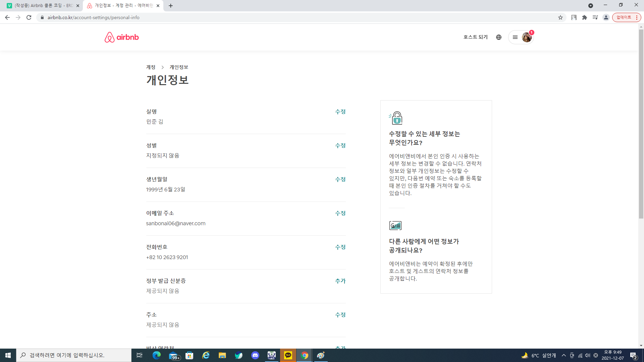Bookmark this page with the star icon
The height and width of the screenshot is (362, 644).
point(560,17)
